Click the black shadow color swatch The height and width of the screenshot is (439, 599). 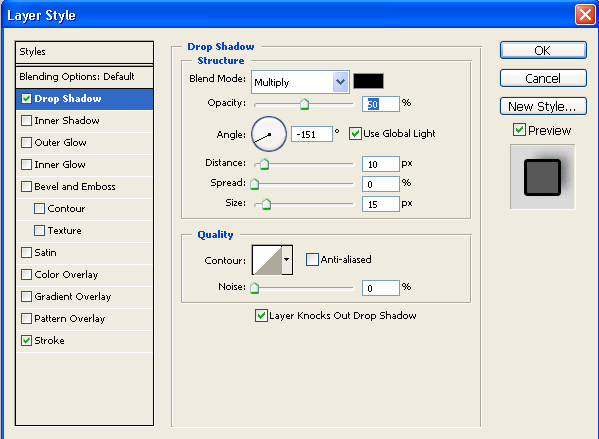pos(368,81)
